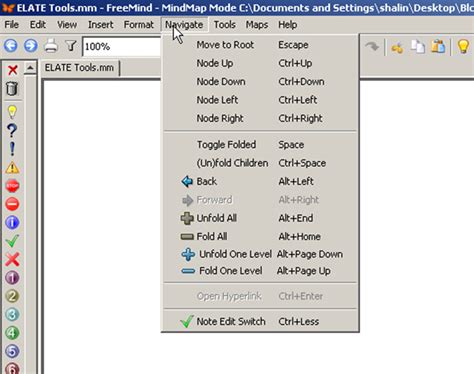Add the priority 1 number icon

tap(12, 278)
